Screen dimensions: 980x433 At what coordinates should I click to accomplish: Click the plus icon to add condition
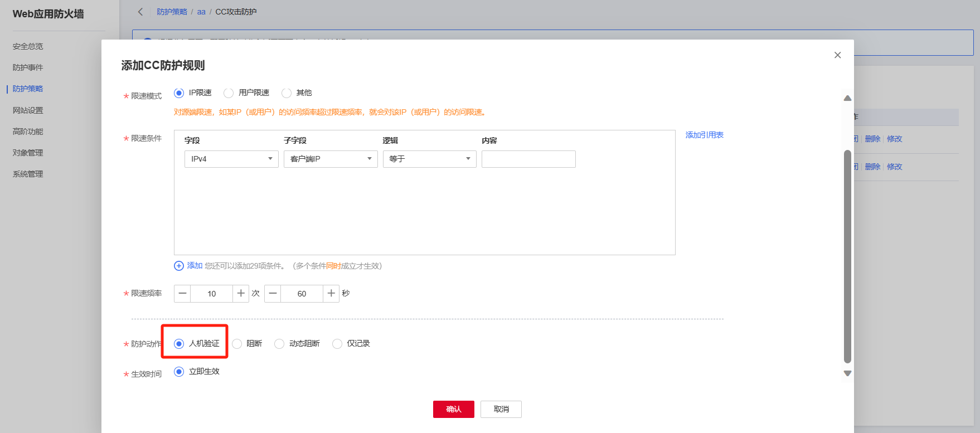click(179, 266)
